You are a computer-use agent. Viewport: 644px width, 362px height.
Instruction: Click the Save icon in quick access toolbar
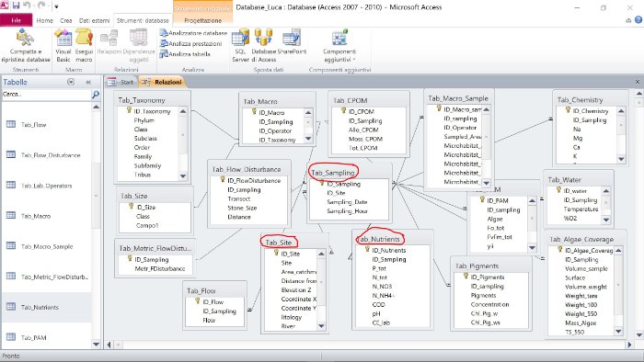click(x=16, y=6)
